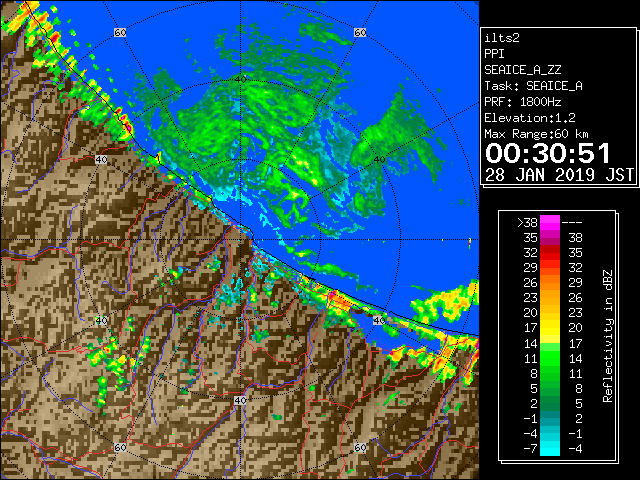The width and height of the screenshot is (640, 480).
Task: Click the 00:30:51 timestamp
Action: 548,153
